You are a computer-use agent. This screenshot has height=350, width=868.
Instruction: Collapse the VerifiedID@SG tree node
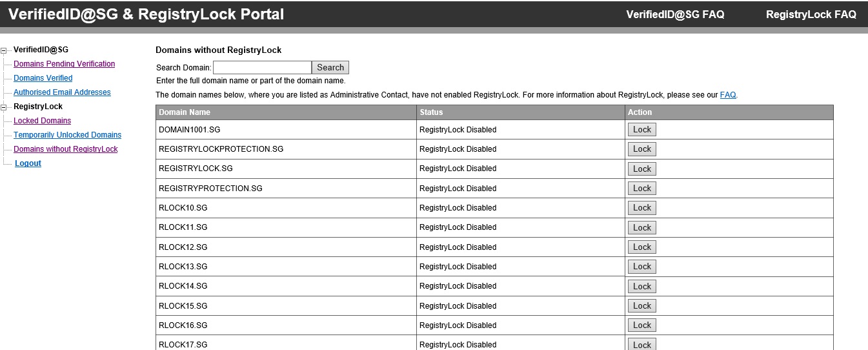(4, 50)
